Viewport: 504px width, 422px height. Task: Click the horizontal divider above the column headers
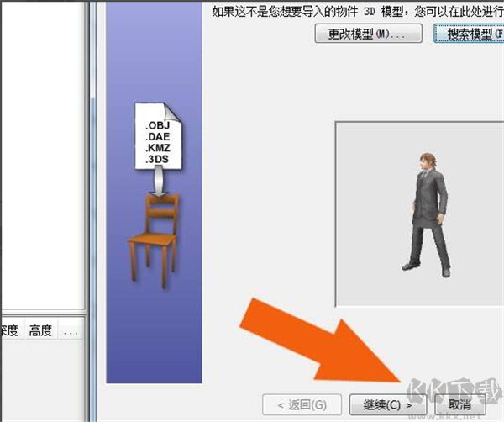click(42, 314)
